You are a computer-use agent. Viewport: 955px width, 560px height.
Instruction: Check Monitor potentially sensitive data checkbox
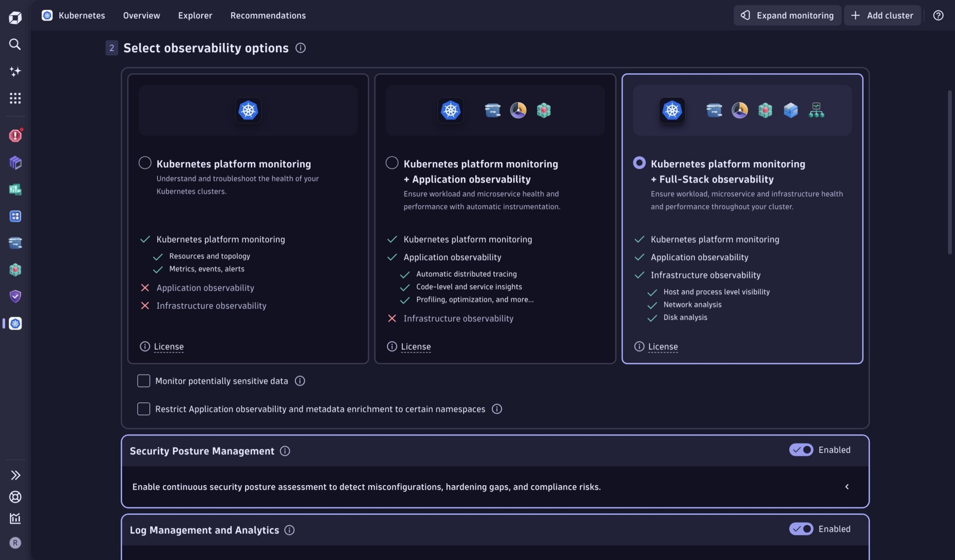[144, 381]
